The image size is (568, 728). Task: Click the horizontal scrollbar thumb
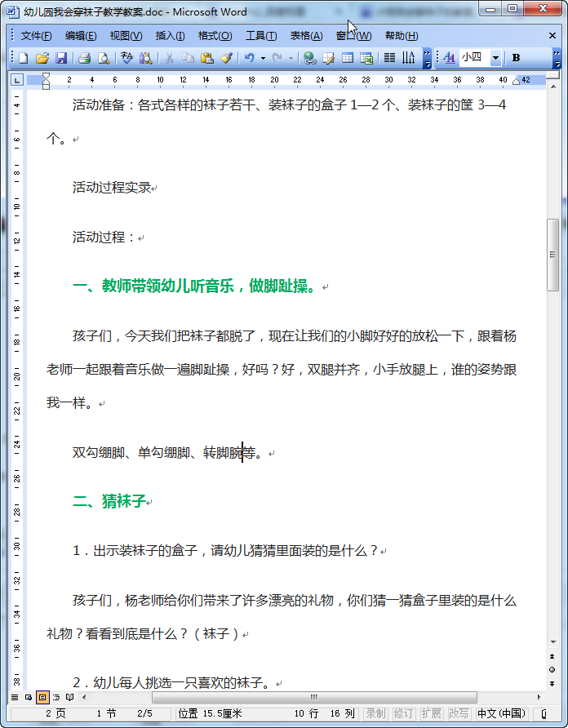[314, 697]
